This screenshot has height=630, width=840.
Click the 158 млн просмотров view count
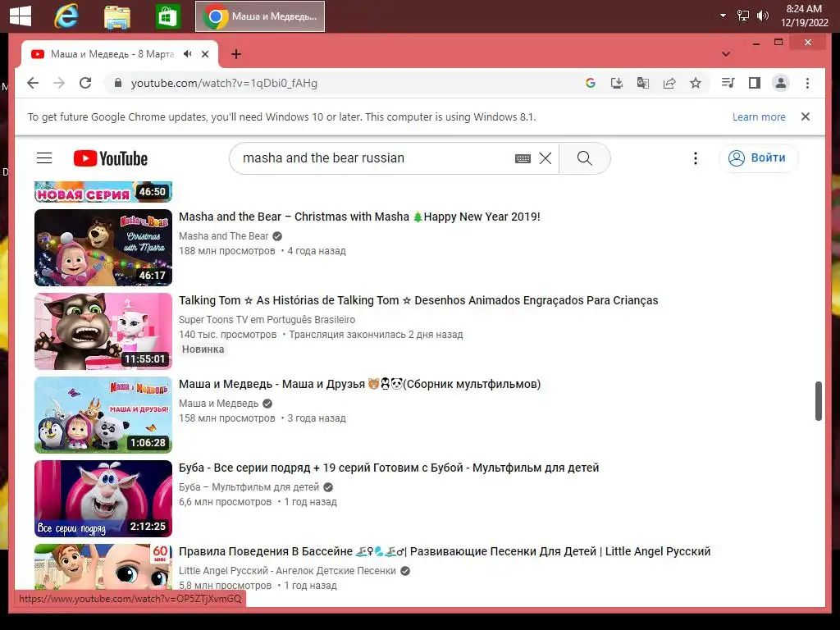click(226, 418)
